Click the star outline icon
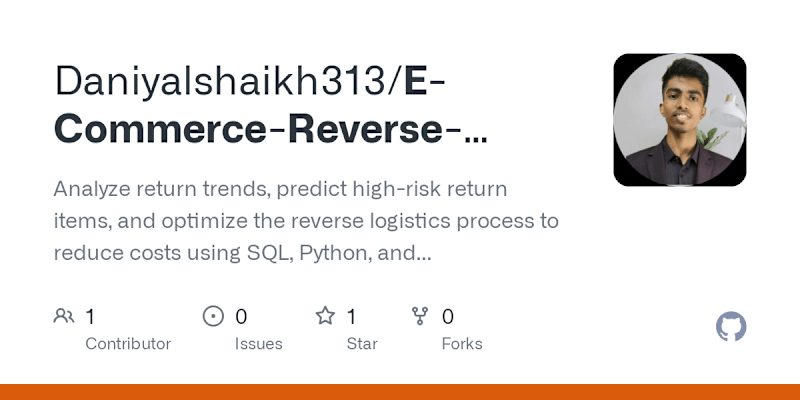The height and width of the screenshot is (400, 800). tap(325, 316)
